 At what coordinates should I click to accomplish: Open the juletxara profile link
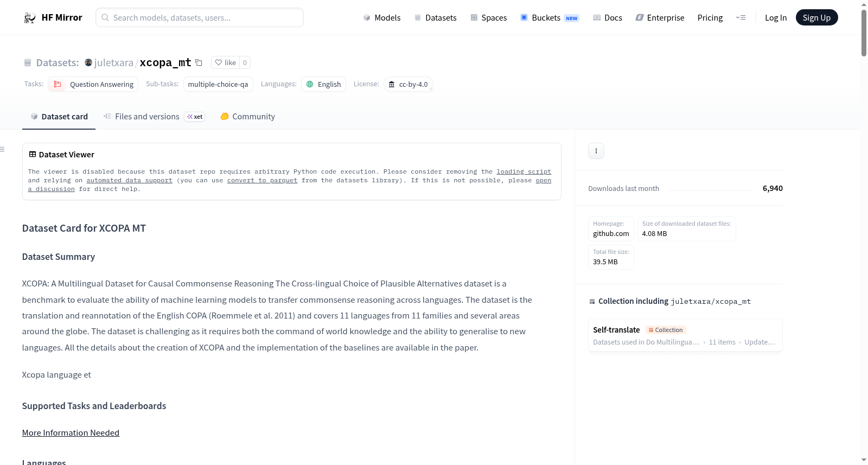(114, 62)
